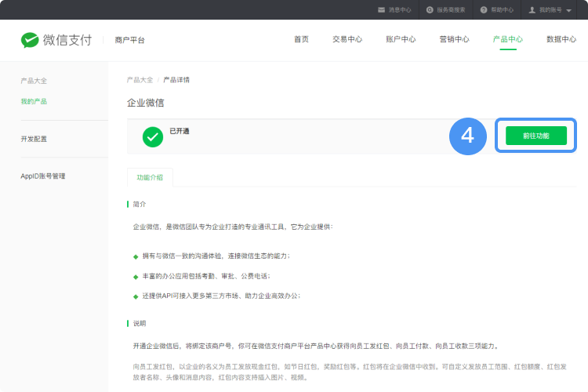Open 帮助中心 link in top bar

[502, 9]
